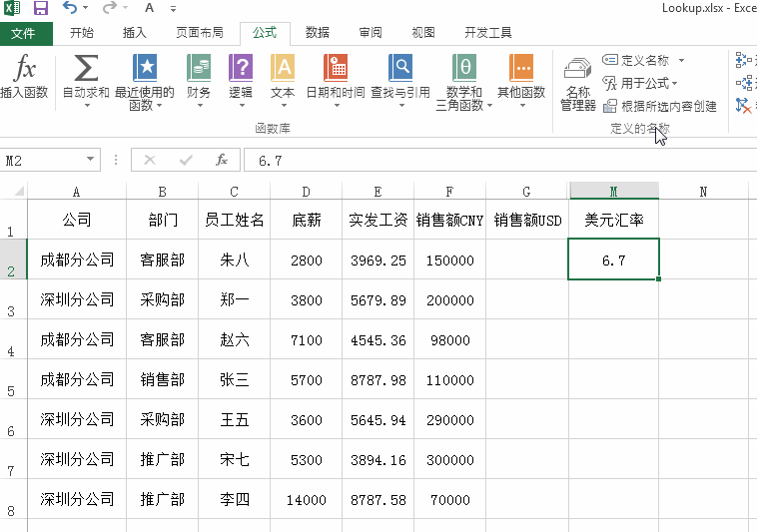Click the trace precedents icon at ribbon edge
757x532 pixels.
[744, 60]
